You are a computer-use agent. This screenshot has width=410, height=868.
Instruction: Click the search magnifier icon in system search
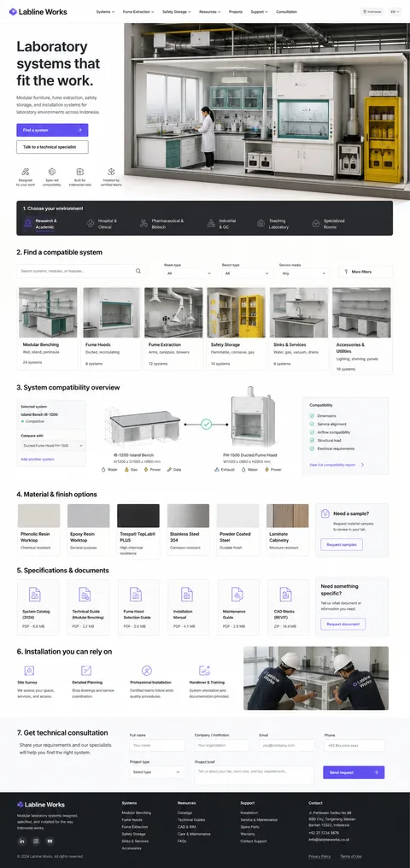click(x=138, y=272)
